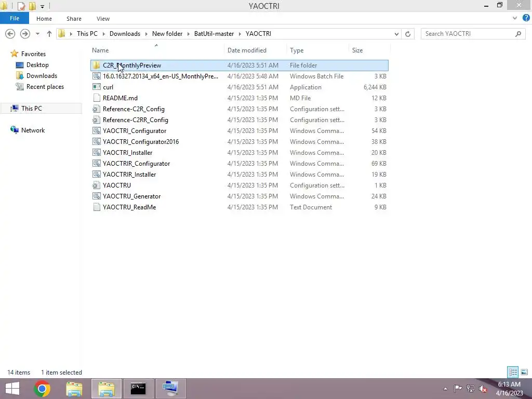532x399 pixels.
Task: Expand the ribbon with the chevron
Action: click(515, 18)
